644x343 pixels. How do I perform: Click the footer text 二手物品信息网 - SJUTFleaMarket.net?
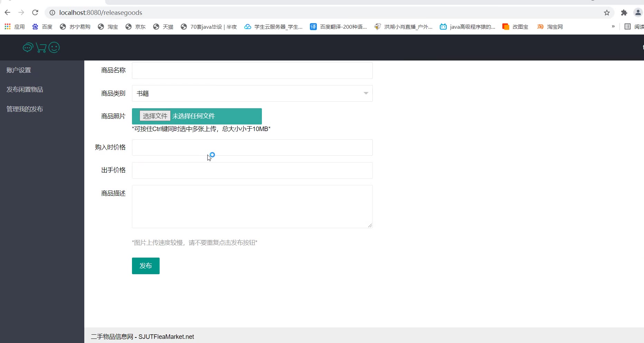tap(142, 337)
